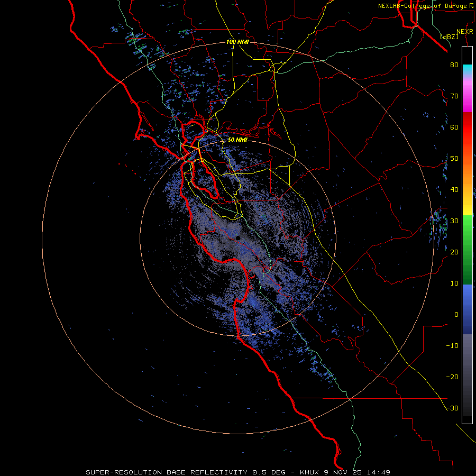The width and height of the screenshot is (476, 476).
Task: Select the "[dBZ]" unit label
Action: [x=449, y=37]
